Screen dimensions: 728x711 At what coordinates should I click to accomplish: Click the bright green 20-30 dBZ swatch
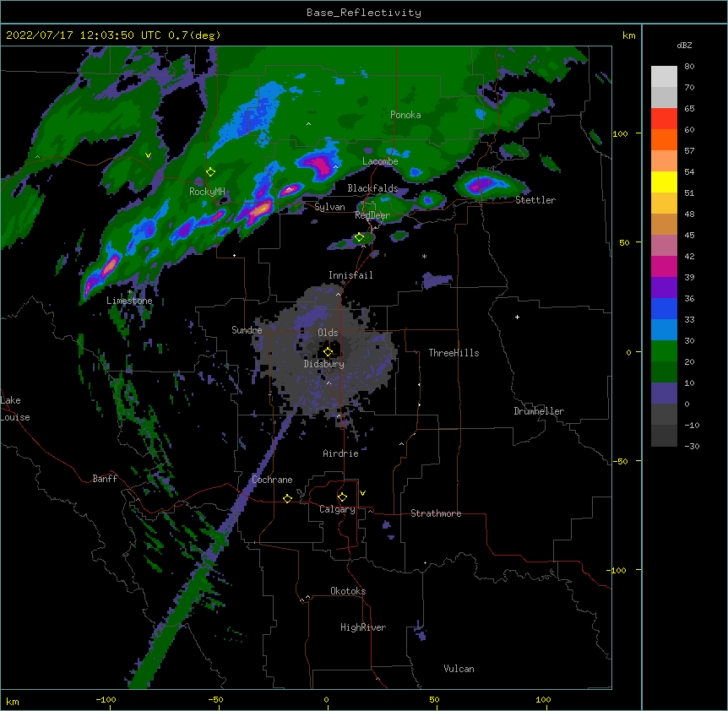[664, 351]
